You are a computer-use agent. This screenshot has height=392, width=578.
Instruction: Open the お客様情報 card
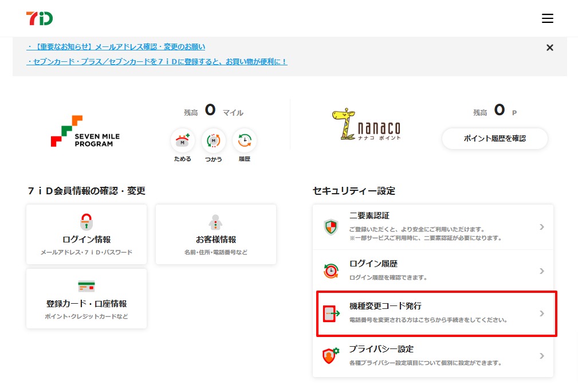[216, 234]
